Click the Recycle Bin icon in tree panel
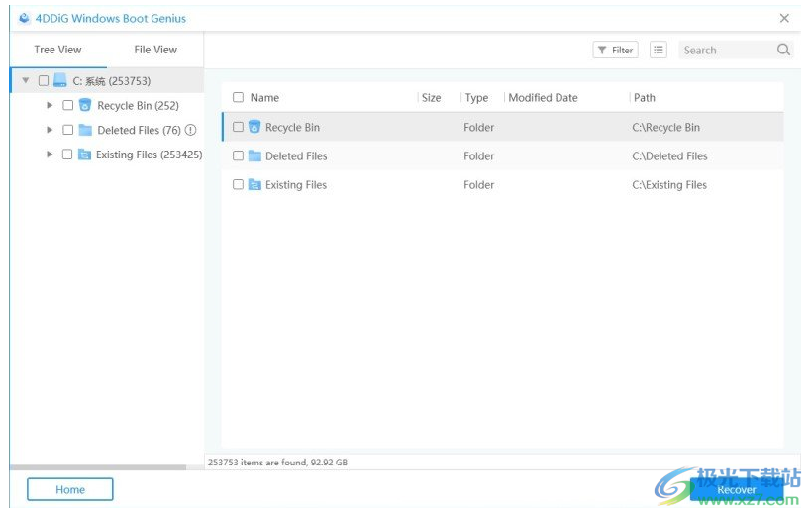 [85, 105]
